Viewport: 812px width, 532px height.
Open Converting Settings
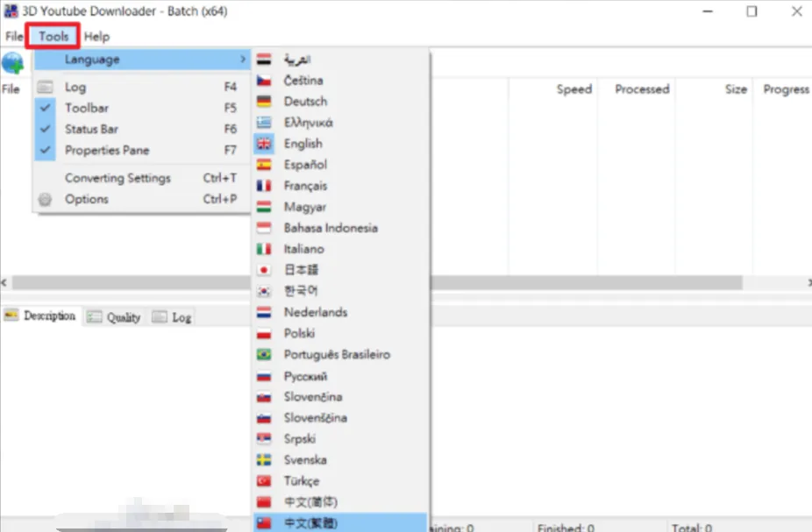tap(141, 178)
